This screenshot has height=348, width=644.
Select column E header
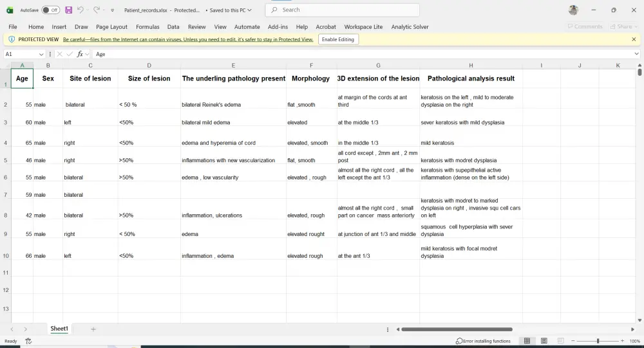233,65
